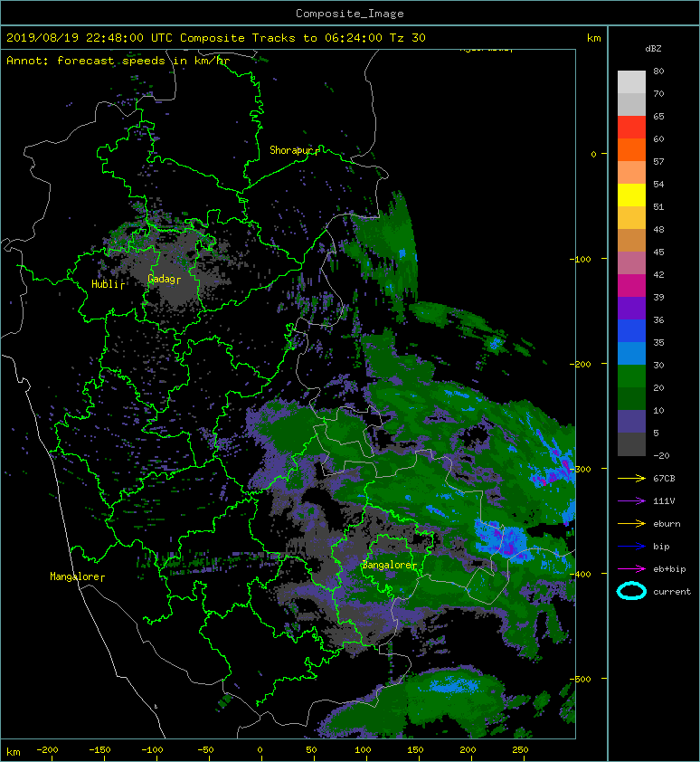This screenshot has width=700, height=762.
Task: Select the brown swatch between 48 and 45 dBZ
Action: pyautogui.click(x=631, y=240)
